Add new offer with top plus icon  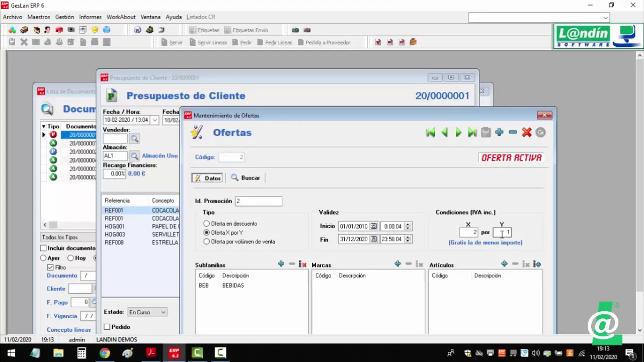click(x=499, y=132)
